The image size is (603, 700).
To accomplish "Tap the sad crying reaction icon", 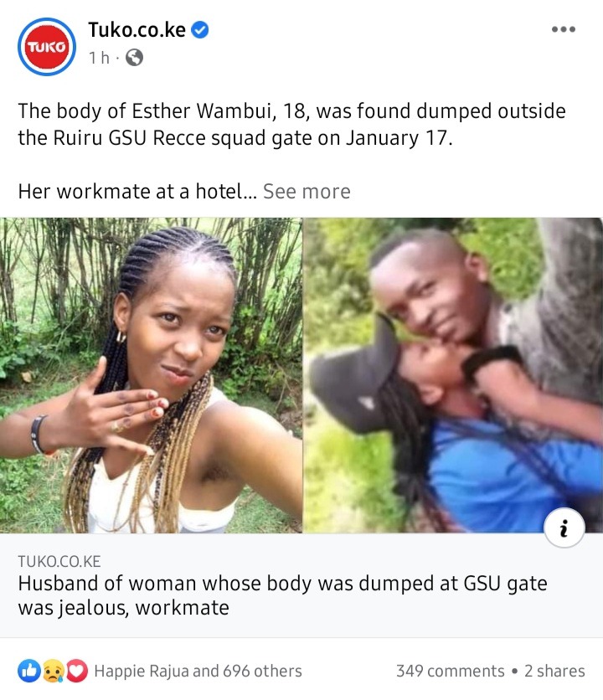I will point(53,671).
